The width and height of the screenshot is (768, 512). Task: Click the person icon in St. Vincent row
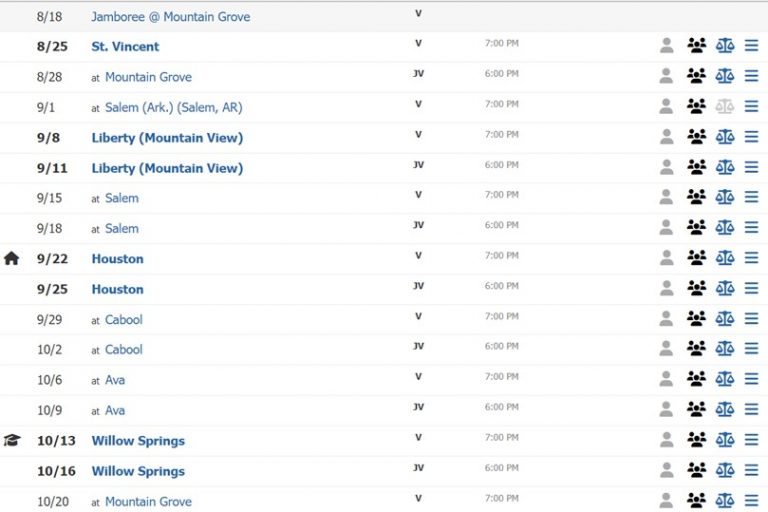click(x=666, y=46)
